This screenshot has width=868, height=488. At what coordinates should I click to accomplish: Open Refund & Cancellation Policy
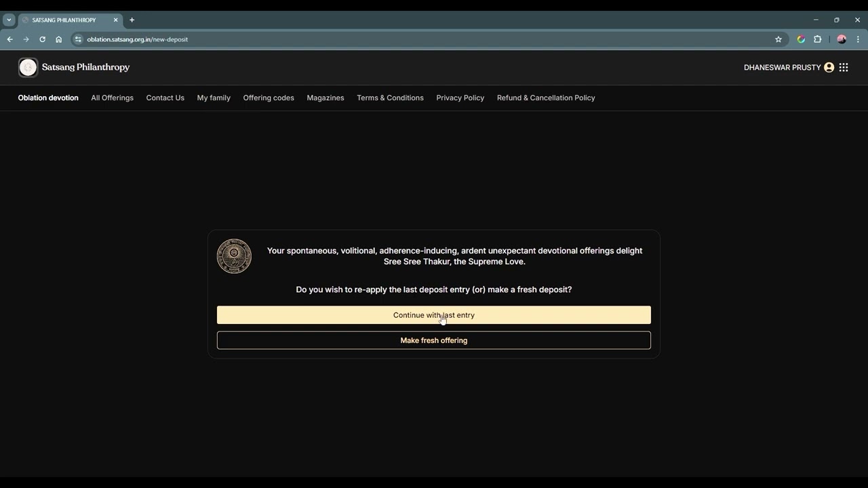[x=546, y=98]
